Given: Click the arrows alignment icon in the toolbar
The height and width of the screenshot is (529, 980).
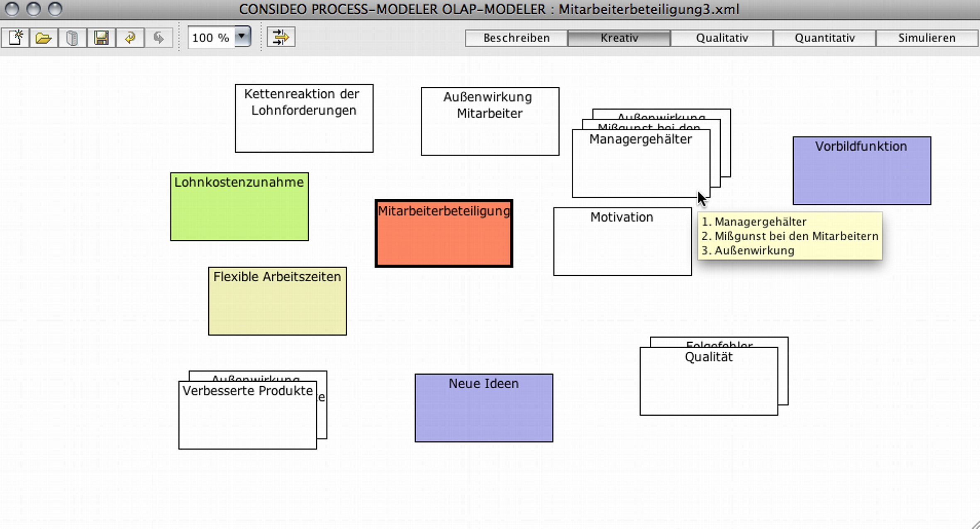Looking at the screenshot, I should click(281, 37).
